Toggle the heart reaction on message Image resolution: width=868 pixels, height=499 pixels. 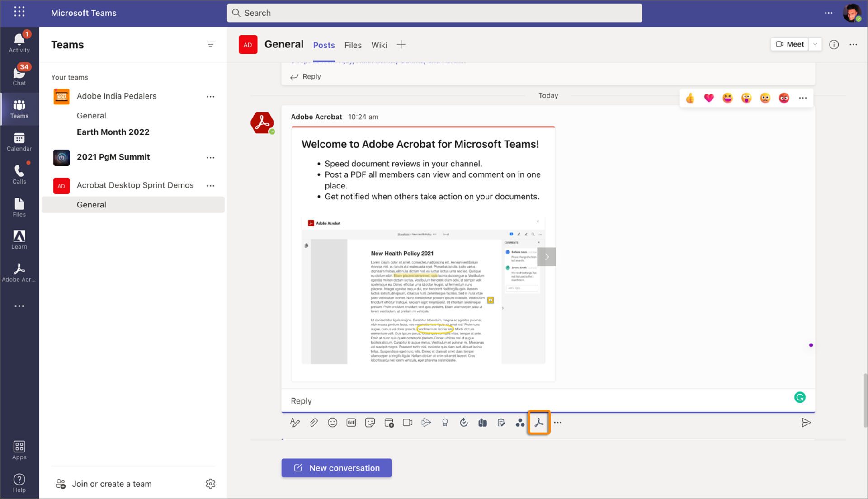click(709, 97)
